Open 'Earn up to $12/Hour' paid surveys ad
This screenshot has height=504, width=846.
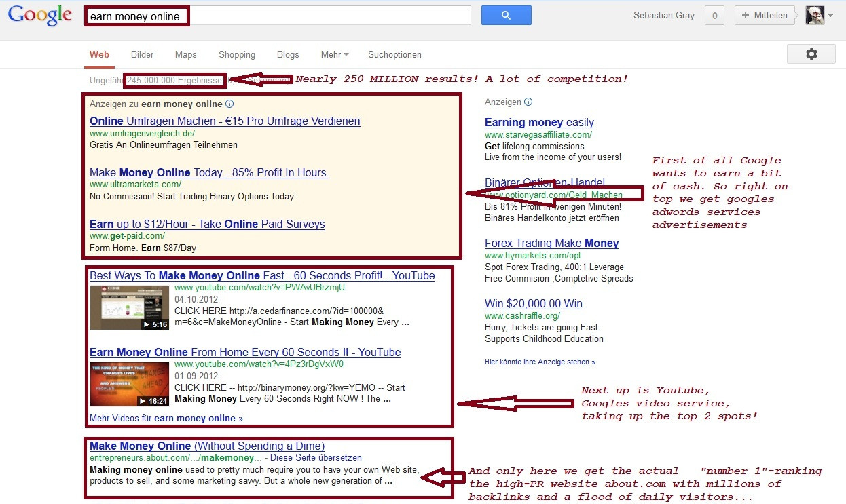tap(207, 225)
